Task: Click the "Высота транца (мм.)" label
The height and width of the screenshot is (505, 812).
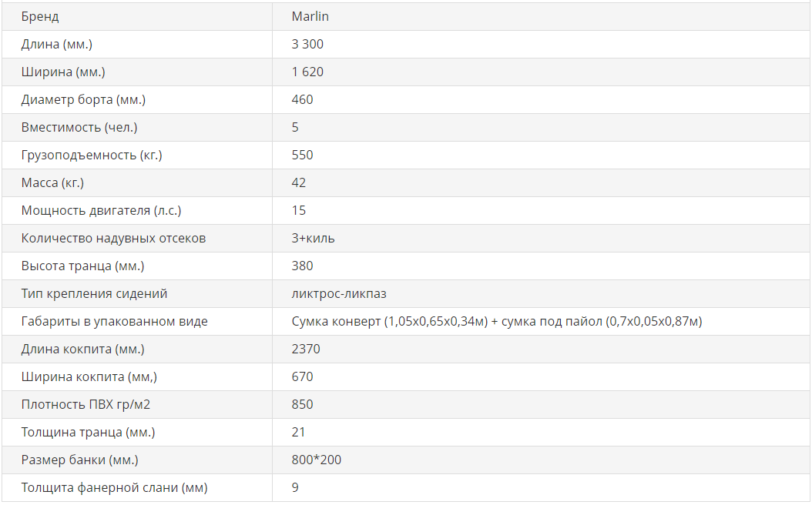Action: (82, 266)
